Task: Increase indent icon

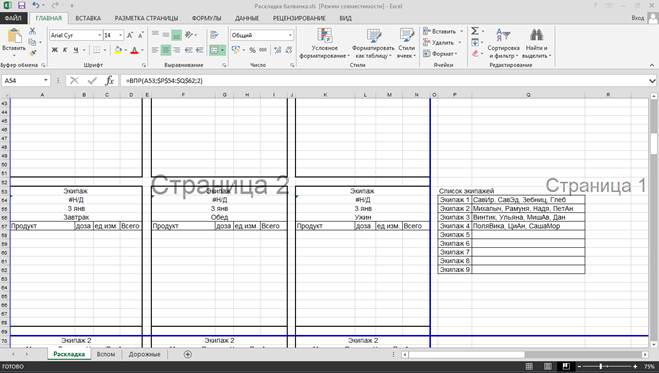Action: tap(200, 50)
